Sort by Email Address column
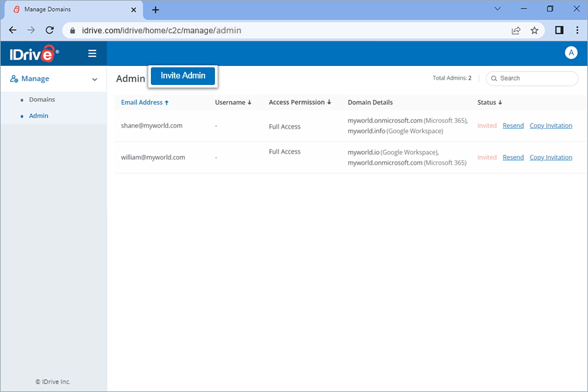588x392 pixels. click(x=145, y=103)
